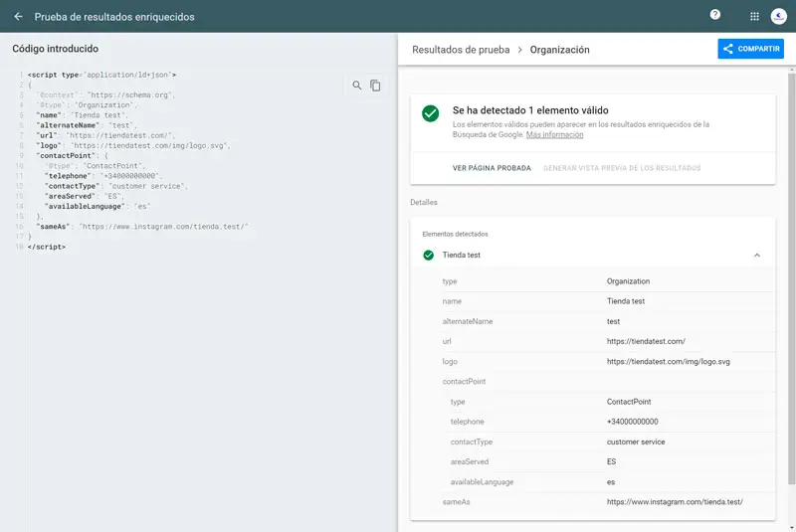The image size is (796, 532).
Task: Open the Google apps grid
Action: [x=754, y=17]
